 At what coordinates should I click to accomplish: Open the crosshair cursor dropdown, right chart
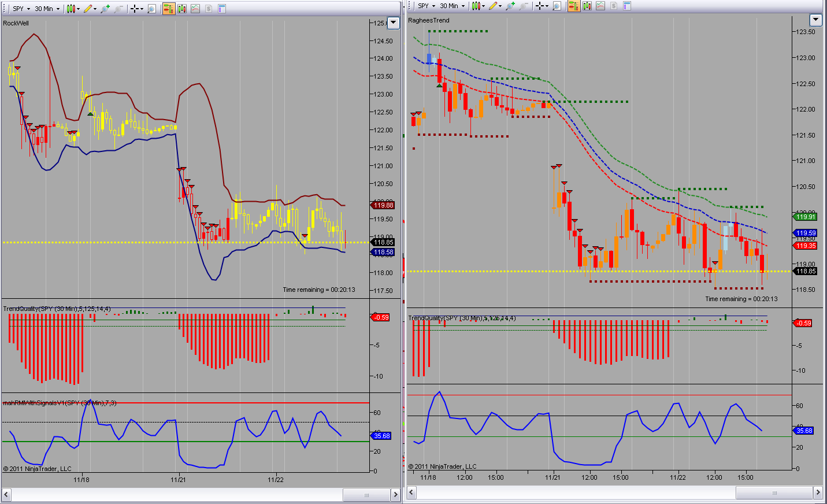(542, 6)
